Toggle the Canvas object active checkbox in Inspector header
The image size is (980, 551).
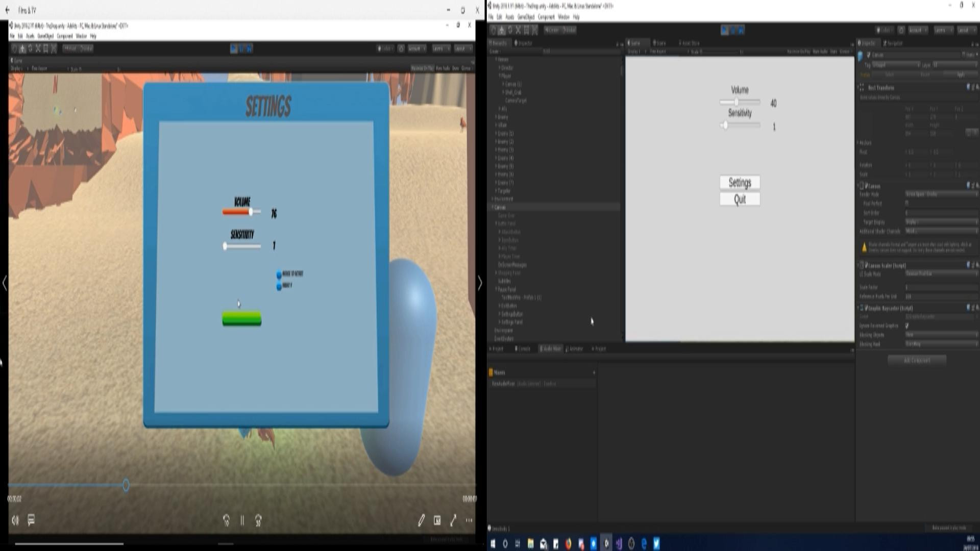869,55
